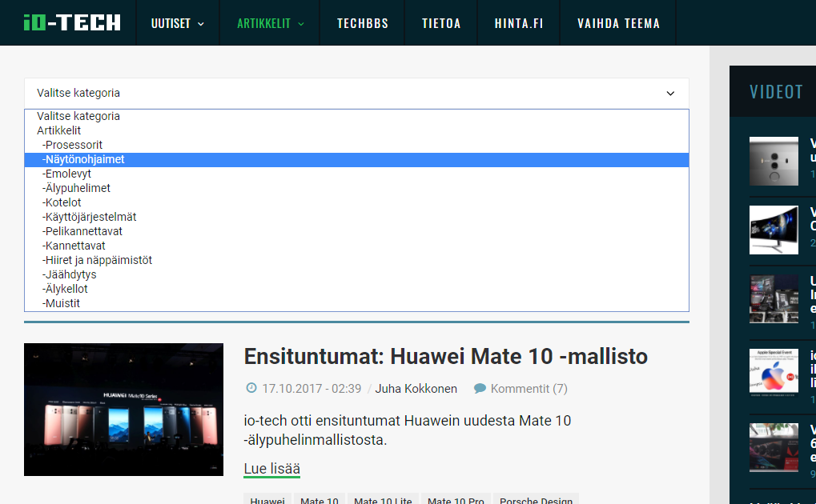Choose -Älypuhelimet from the category list
Screen dimensions: 816x504
tap(356, 188)
